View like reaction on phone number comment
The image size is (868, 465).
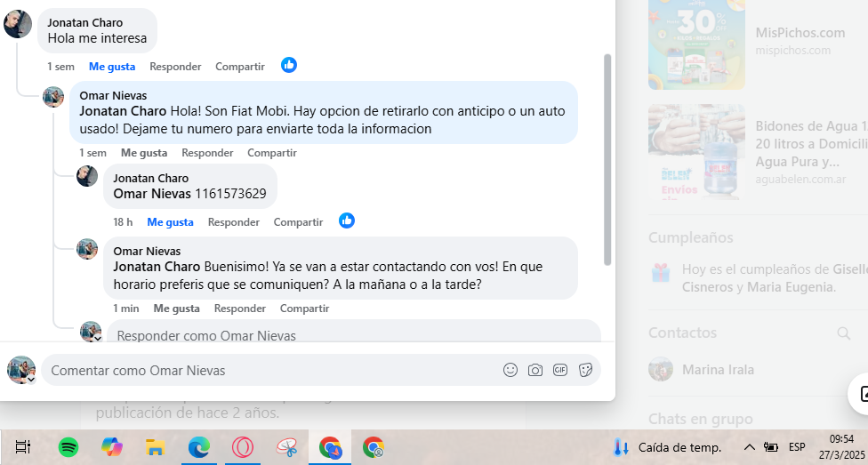347,220
